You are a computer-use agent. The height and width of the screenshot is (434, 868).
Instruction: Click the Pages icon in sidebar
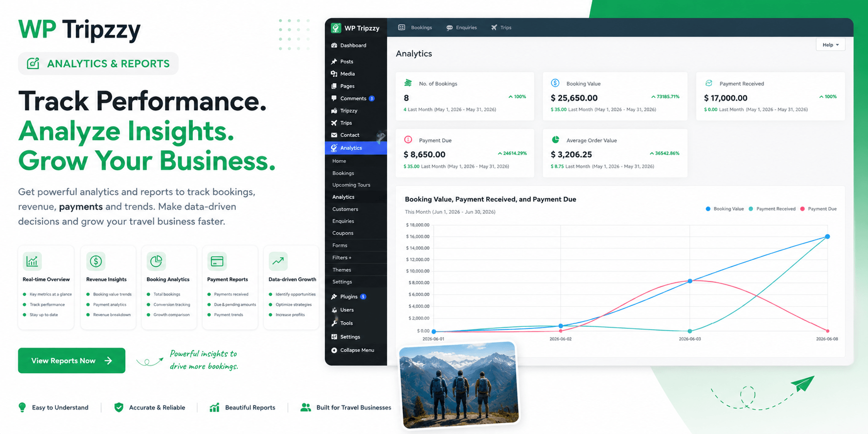coord(334,86)
